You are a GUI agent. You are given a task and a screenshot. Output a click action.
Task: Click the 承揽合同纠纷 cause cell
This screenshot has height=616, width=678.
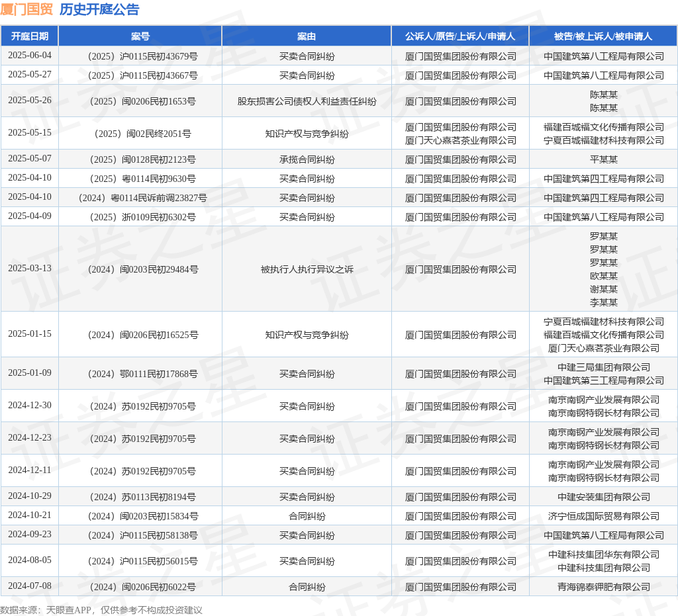point(307,159)
